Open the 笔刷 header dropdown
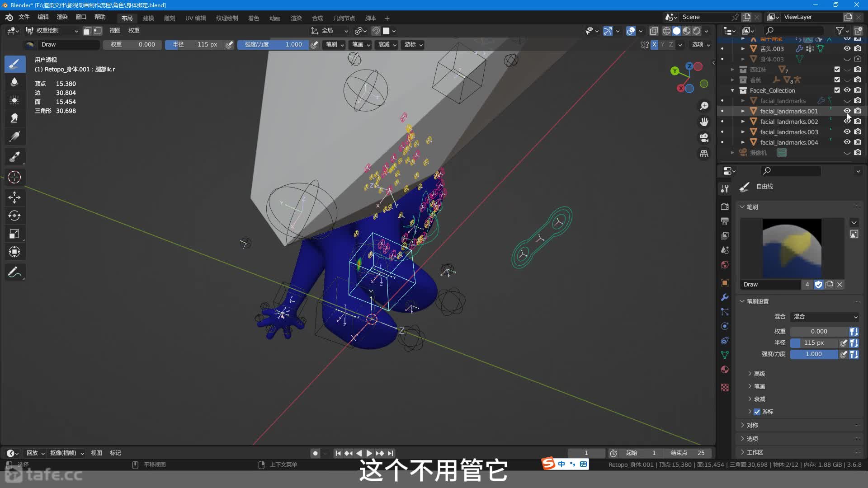 click(x=335, y=45)
